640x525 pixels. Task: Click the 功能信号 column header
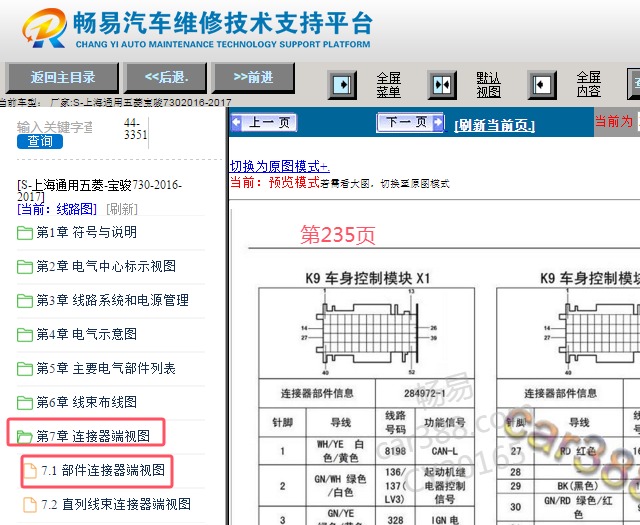[x=444, y=422]
